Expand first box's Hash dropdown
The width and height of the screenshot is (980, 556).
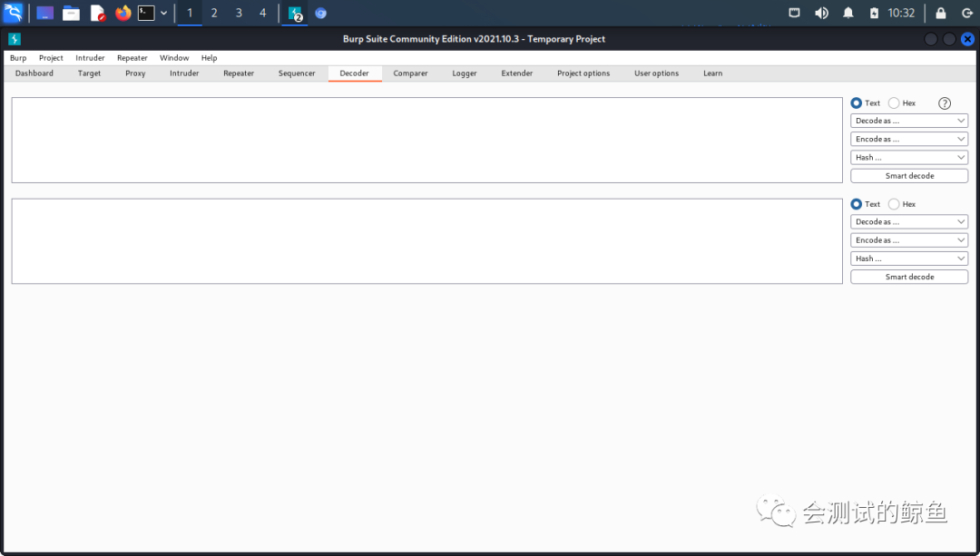[x=909, y=158]
